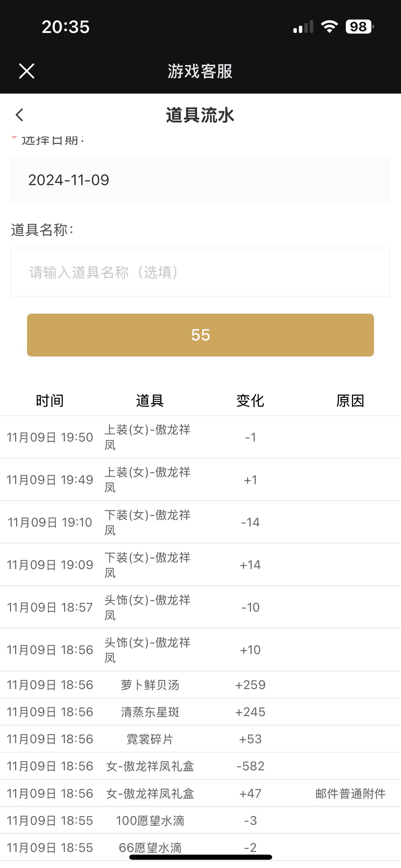Open the date picker showing 2024-11-09

[200, 180]
